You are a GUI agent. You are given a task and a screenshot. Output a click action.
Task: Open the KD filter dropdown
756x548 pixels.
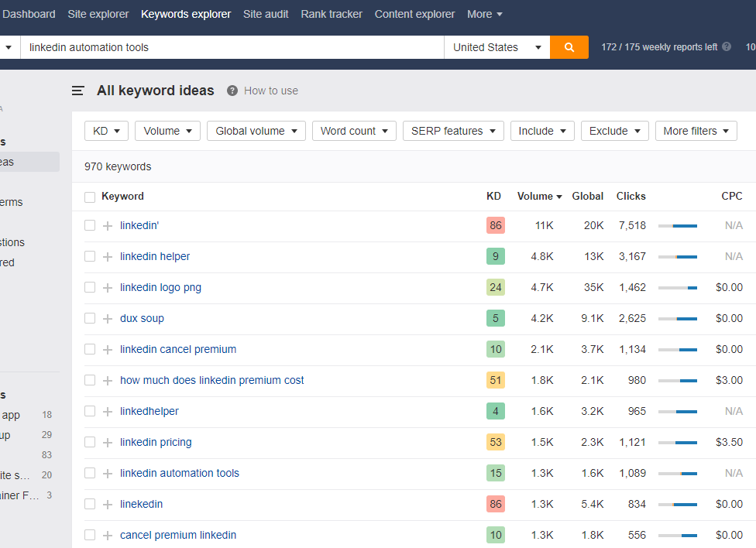tap(106, 131)
